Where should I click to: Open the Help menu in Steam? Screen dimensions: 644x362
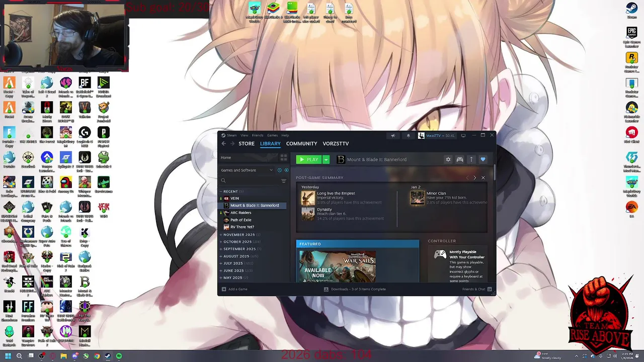(x=285, y=135)
